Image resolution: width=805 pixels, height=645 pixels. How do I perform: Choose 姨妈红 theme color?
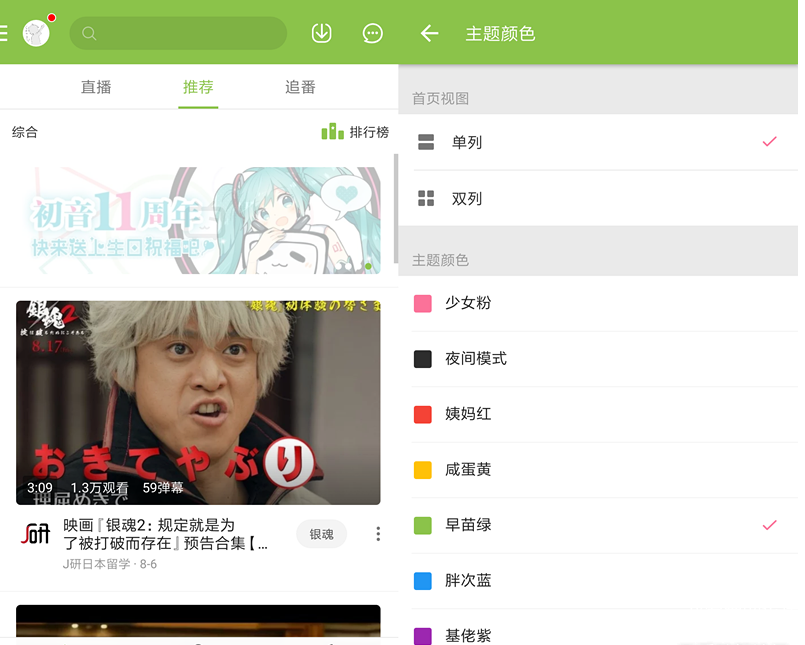coord(598,414)
